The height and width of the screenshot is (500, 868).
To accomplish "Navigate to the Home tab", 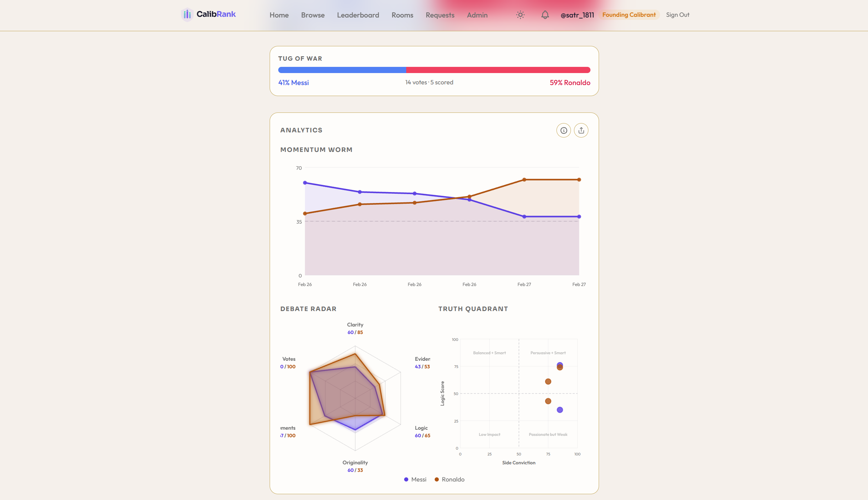I will pos(279,15).
